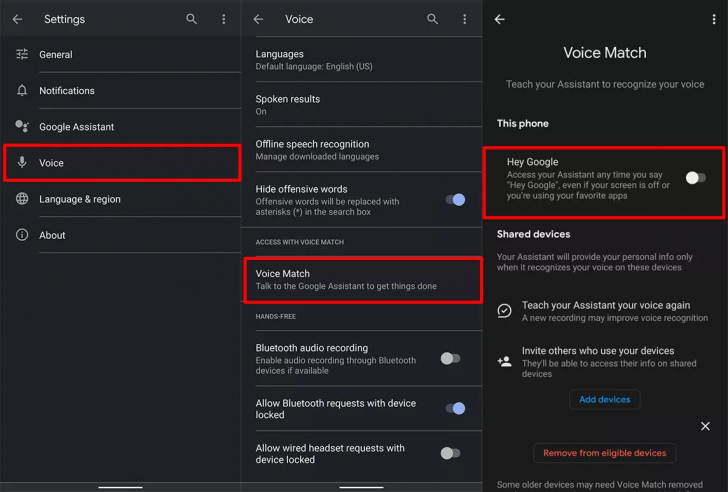Screen dimensions: 728x492
Task: Open Voice Match option
Action: point(362,280)
